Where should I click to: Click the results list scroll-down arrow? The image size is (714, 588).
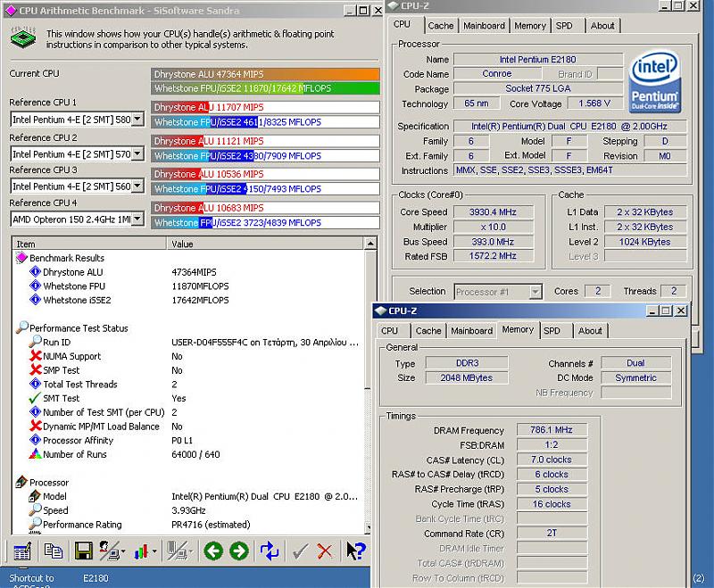[370, 528]
